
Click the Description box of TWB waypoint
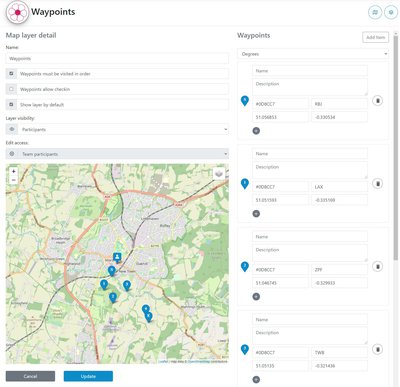tap(310, 336)
